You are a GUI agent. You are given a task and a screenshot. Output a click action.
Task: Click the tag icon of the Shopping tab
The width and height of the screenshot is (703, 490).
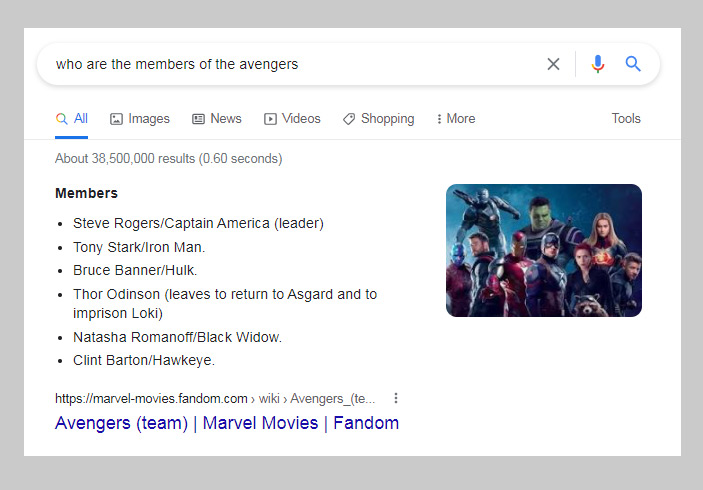[349, 119]
